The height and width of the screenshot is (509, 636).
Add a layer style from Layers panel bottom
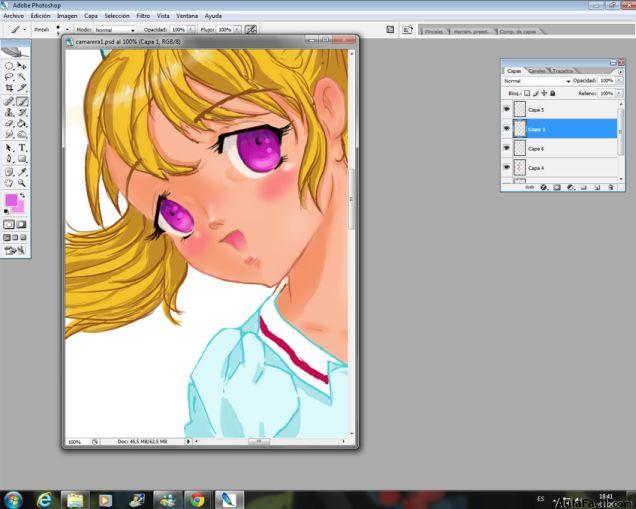pos(544,187)
